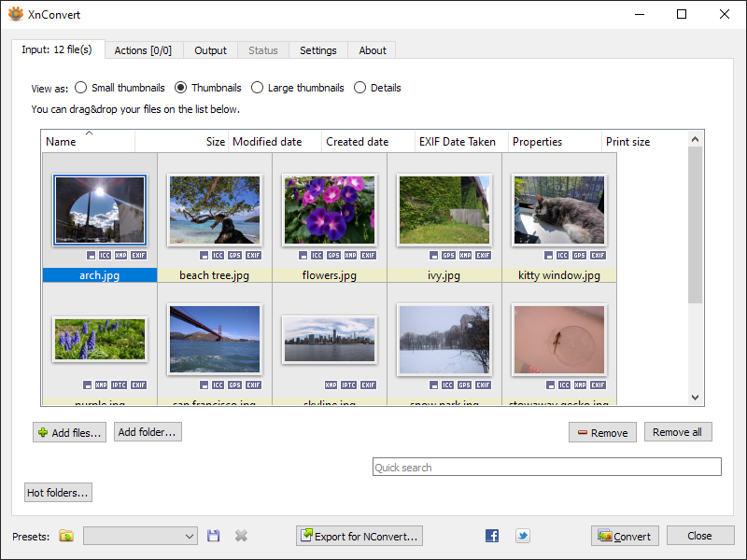This screenshot has width=747, height=560.
Task: Click the ICC badge under arch.jpg
Action: pyautogui.click(x=106, y=255)
